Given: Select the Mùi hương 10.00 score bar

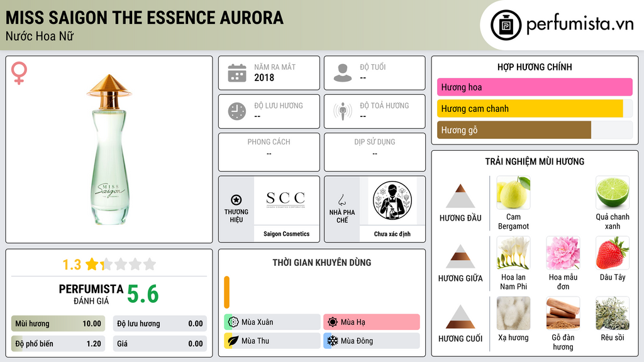Looking at the screenshot, I should (x=58, y=324).
